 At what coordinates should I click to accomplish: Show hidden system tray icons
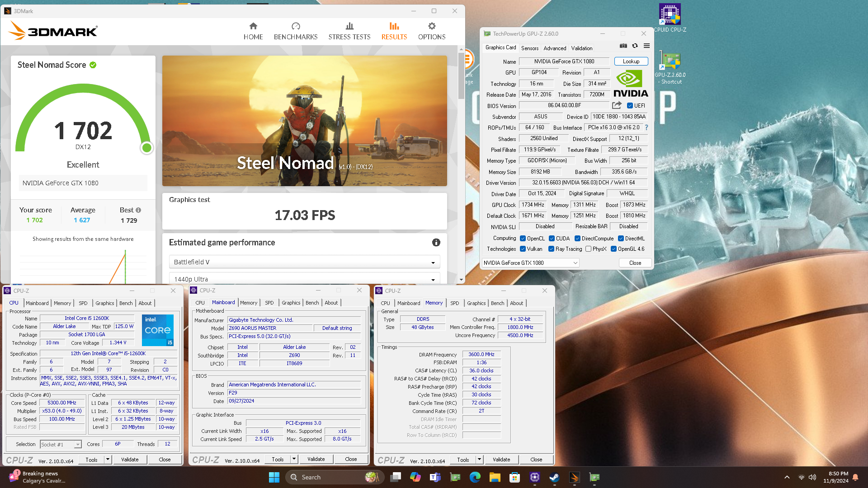(x=787, y=477)
